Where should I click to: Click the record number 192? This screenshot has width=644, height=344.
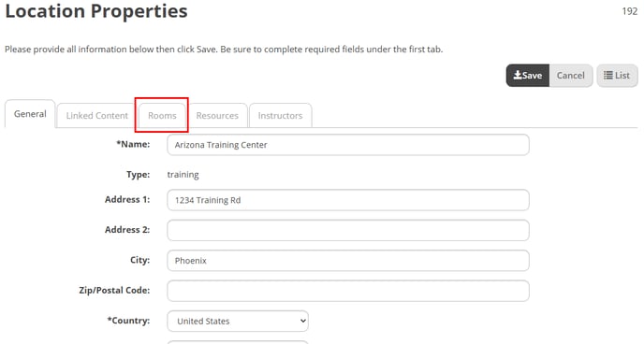630,11
